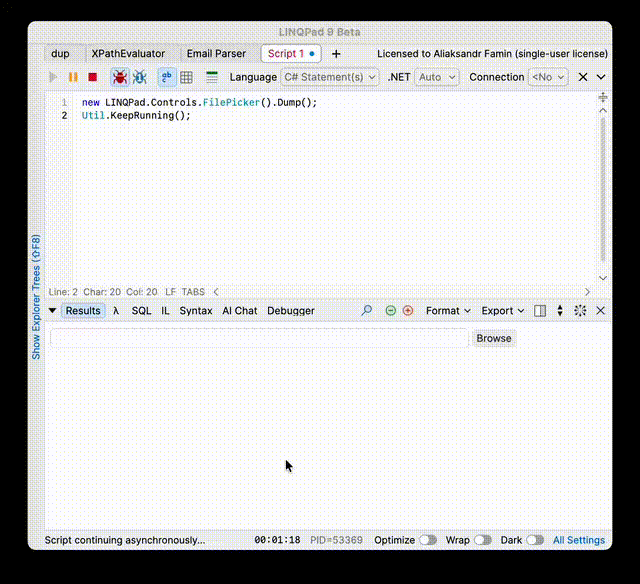Select data grid results view icon
Viewport: 640px width, 584px height.
[187, 77]
